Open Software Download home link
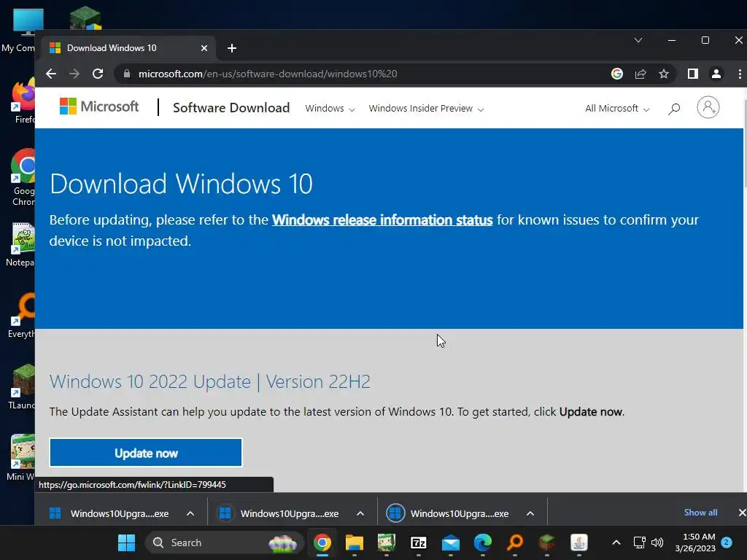The image size is (747, 560). pos(231,108)
